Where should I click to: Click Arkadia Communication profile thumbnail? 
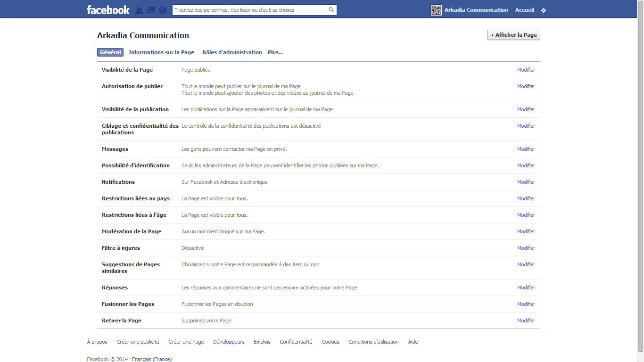436,10
